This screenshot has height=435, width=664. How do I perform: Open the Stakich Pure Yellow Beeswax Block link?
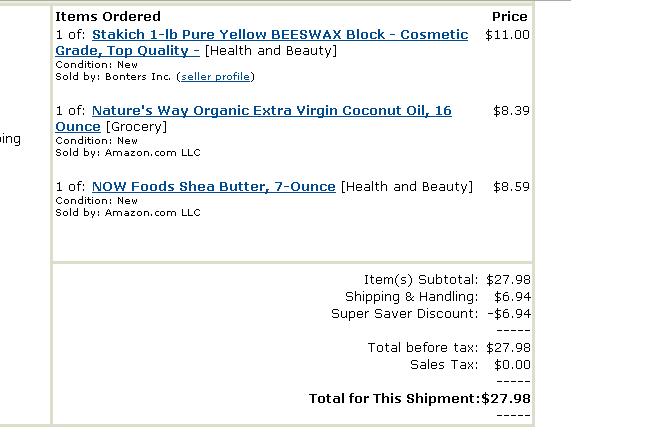click(x=279, y=35)
